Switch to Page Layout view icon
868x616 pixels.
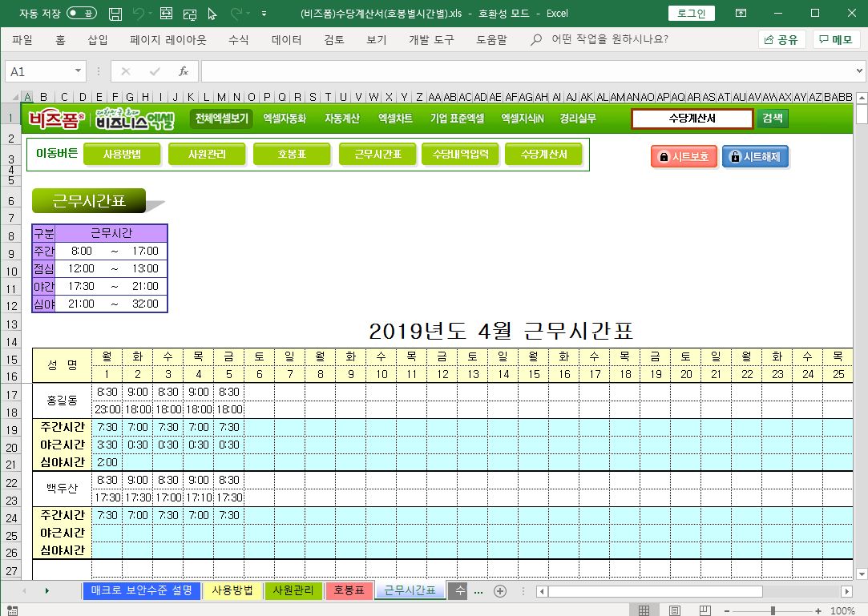tap(674, 610)
